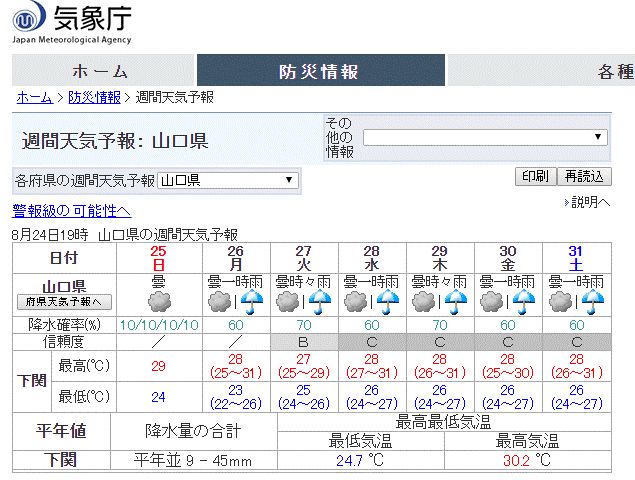Screen dimensions: 635x480
Task: Open the 説明へ explanation link
Action: (588, 202)
